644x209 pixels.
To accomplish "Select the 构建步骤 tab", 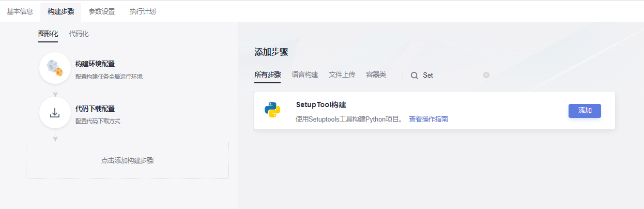I will click(61, 11).
